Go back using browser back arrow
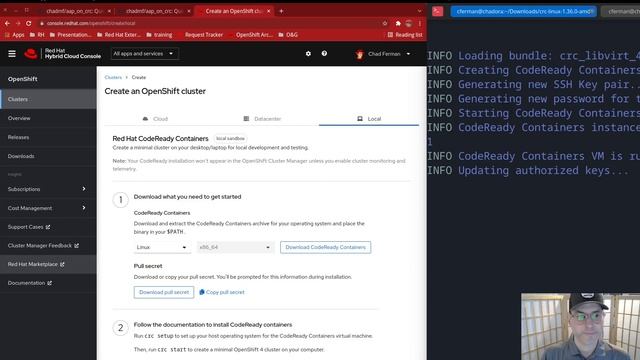This screenshot has height=360, width=640. [7, 23]
